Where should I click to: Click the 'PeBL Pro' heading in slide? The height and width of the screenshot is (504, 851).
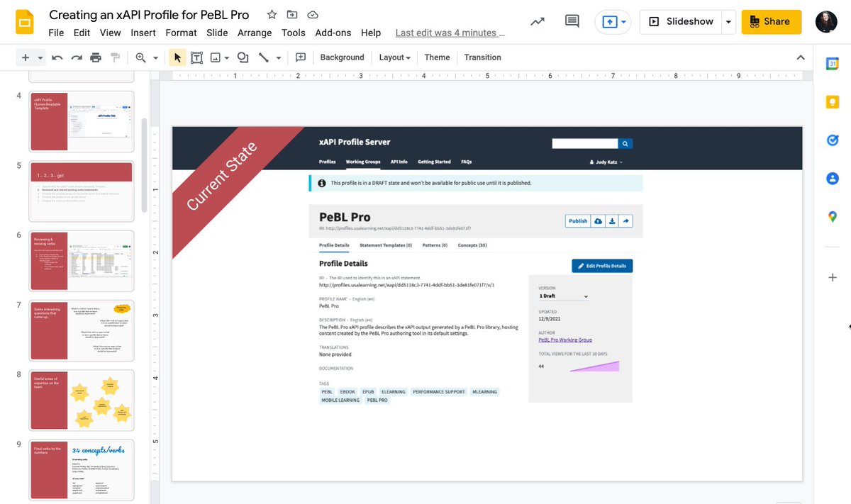[345, 217]
